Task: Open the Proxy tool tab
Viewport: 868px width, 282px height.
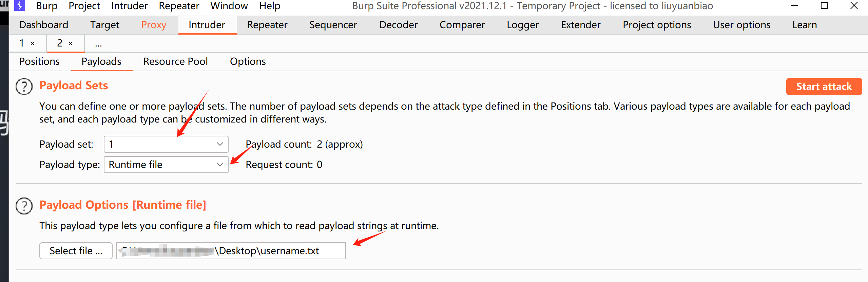Action: point(154,25)
